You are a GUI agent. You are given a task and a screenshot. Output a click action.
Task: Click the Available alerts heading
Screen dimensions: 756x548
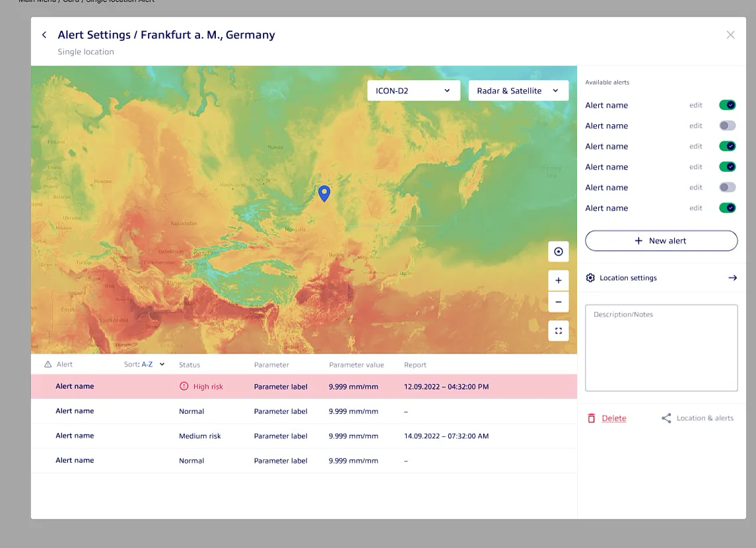pos(607,83)
